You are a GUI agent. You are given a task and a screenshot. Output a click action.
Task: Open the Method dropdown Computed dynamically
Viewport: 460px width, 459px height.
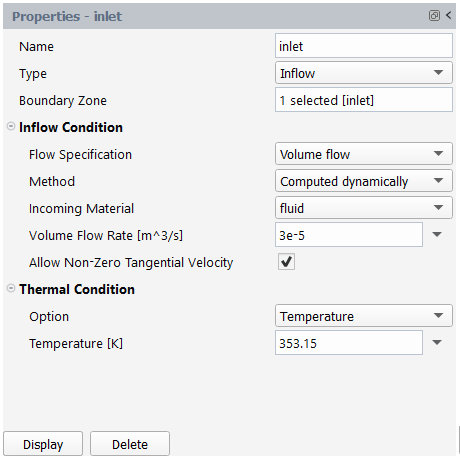click(364, 181)
